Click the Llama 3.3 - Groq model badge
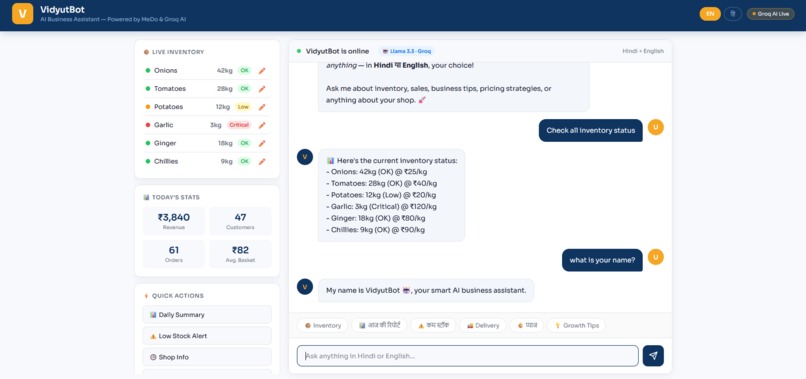This screenshot has width=806, height=379. 406,51
